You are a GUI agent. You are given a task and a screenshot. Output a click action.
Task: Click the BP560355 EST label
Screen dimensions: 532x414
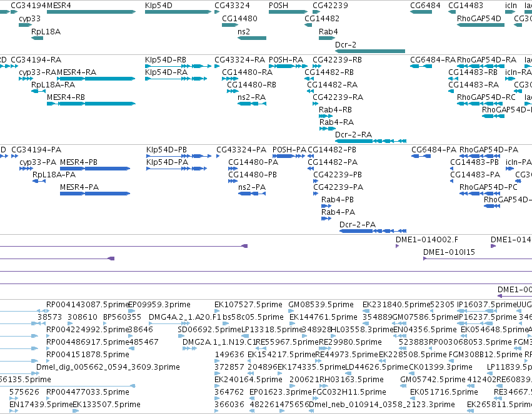(122, 317)
